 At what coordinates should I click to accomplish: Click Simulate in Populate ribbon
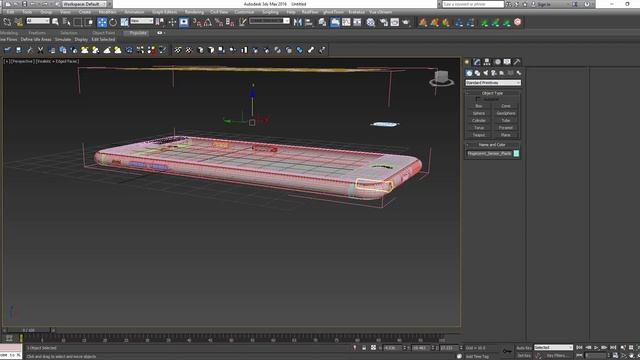(x=63, y=40)
